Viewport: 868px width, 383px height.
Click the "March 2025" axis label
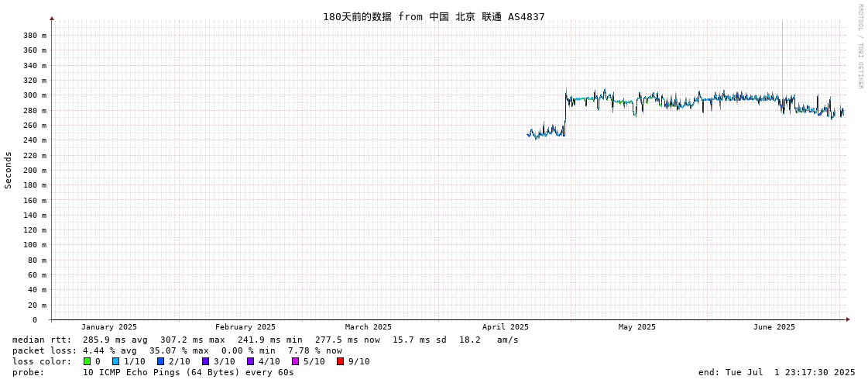point(368,327)
